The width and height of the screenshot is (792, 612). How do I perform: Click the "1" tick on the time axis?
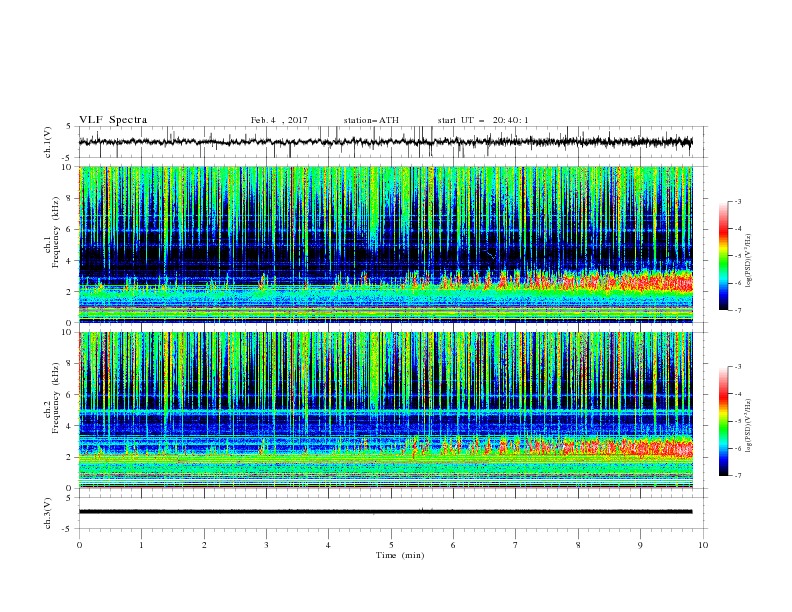click(x=141, y=545)
